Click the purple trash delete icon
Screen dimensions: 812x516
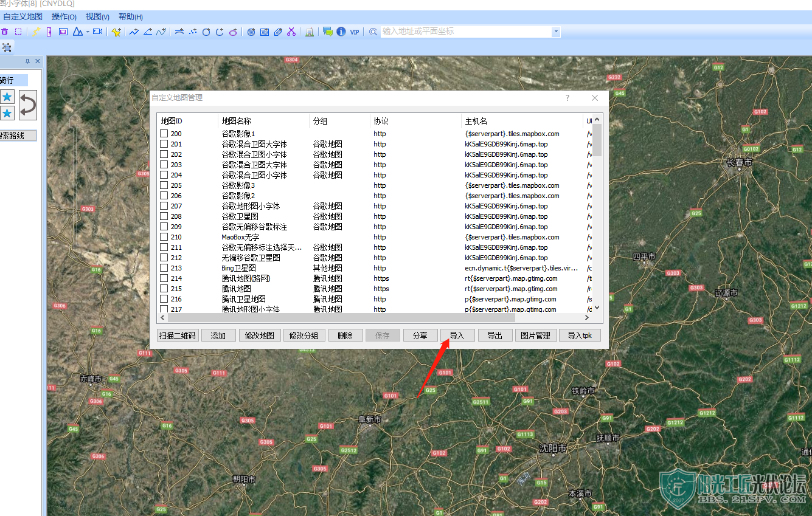pyautogui.click(x=5, y=32)
